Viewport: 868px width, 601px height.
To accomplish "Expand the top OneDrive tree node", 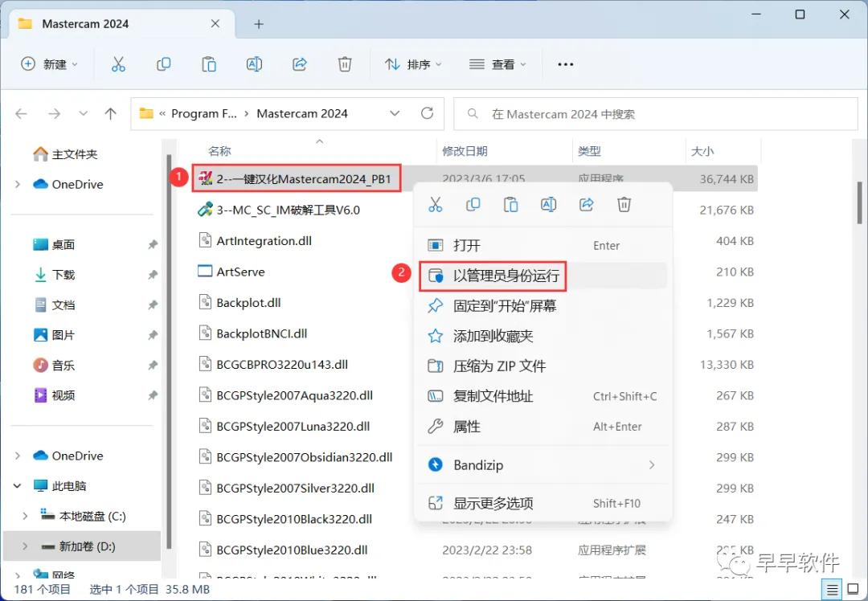I will click(17, 184).
